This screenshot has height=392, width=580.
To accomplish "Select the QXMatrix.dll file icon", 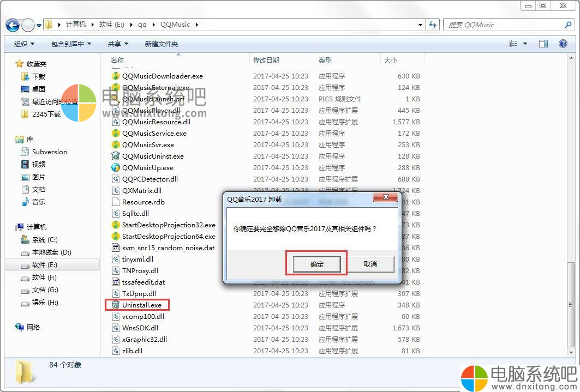I will (x=116, y=191).
